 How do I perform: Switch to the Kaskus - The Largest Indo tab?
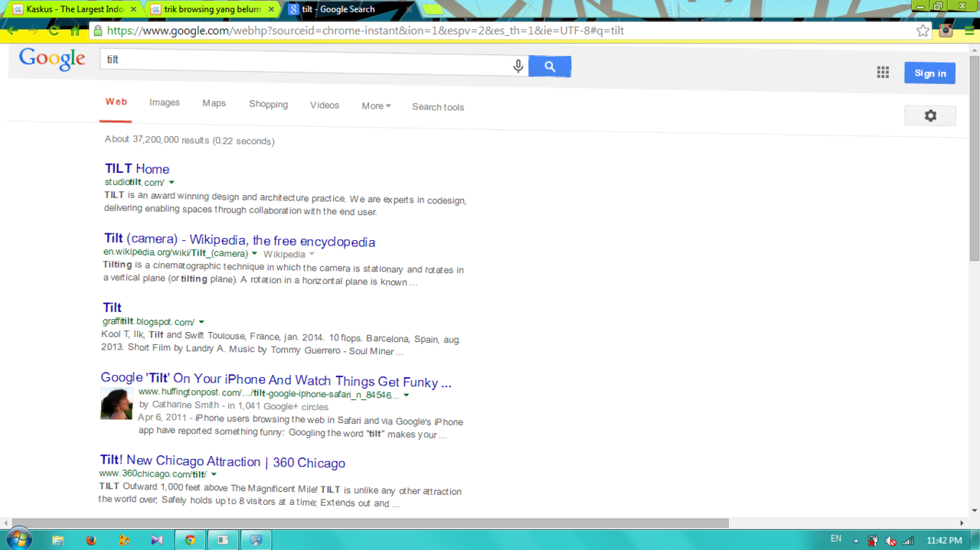pyautogui.click(x=73, y=9)
